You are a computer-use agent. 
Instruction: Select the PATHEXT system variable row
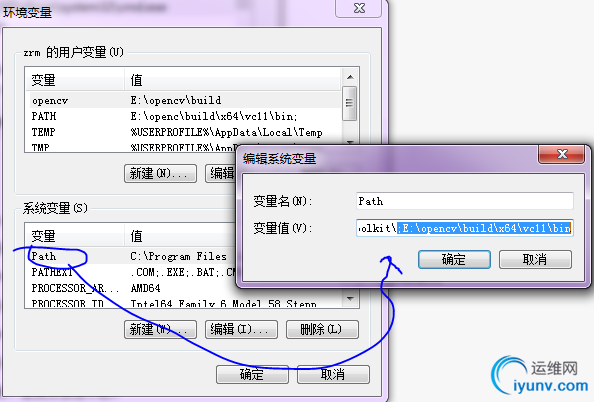(131, 272)
